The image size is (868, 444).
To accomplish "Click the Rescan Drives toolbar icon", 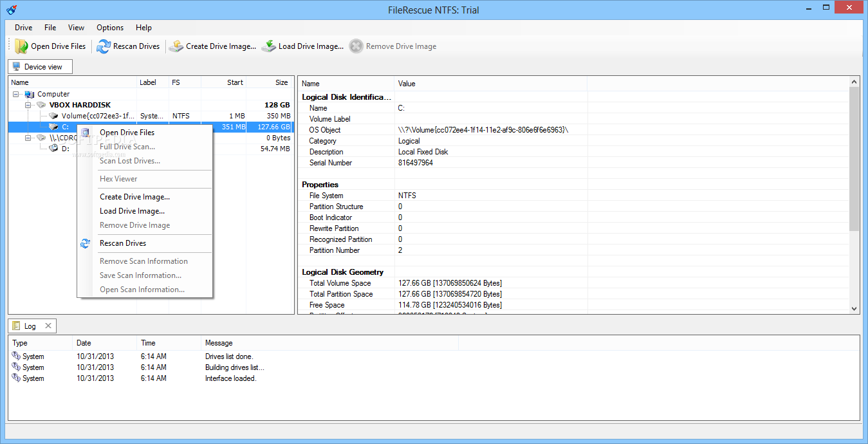I will coord(104,46).
